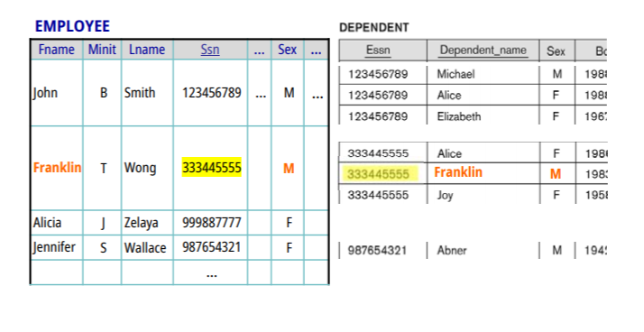Click Sex M in John Smith's row
The width and height of the screenshot is (644, 332).
(x=290, y=93)
